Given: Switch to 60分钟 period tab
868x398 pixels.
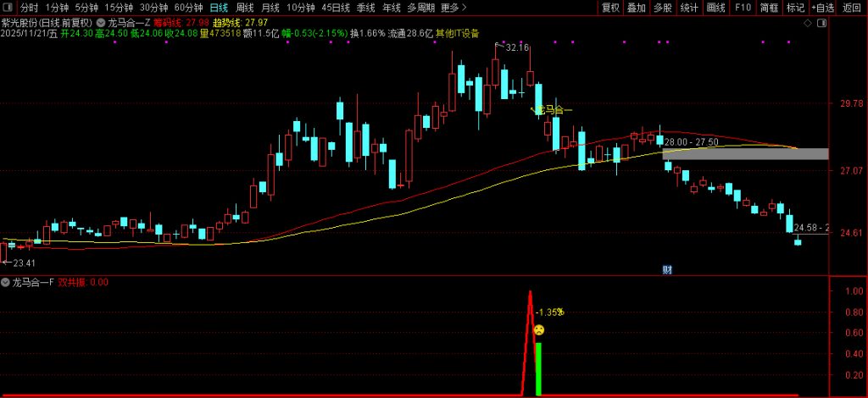Looking at the screenshot, I should tap(188, 8).
